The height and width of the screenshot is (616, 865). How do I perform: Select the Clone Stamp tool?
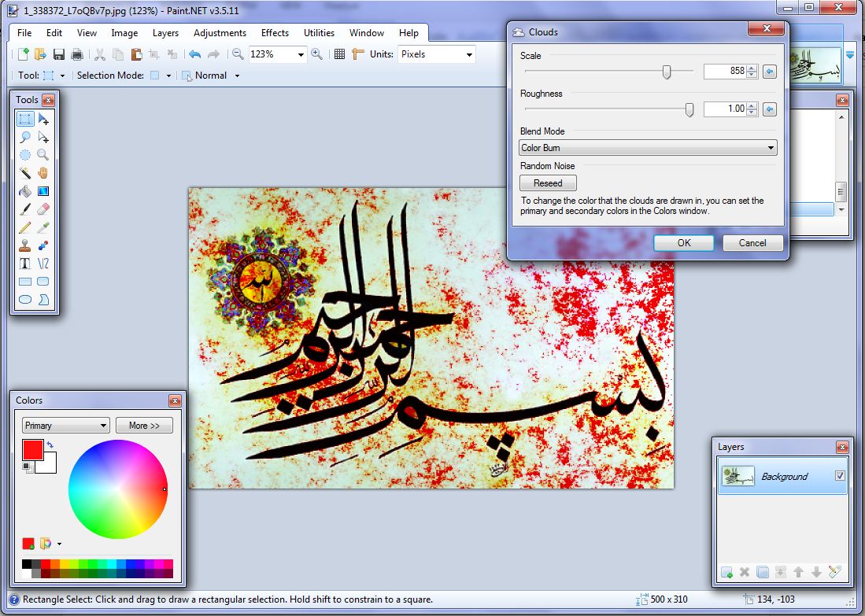click(x=25, y=245)
